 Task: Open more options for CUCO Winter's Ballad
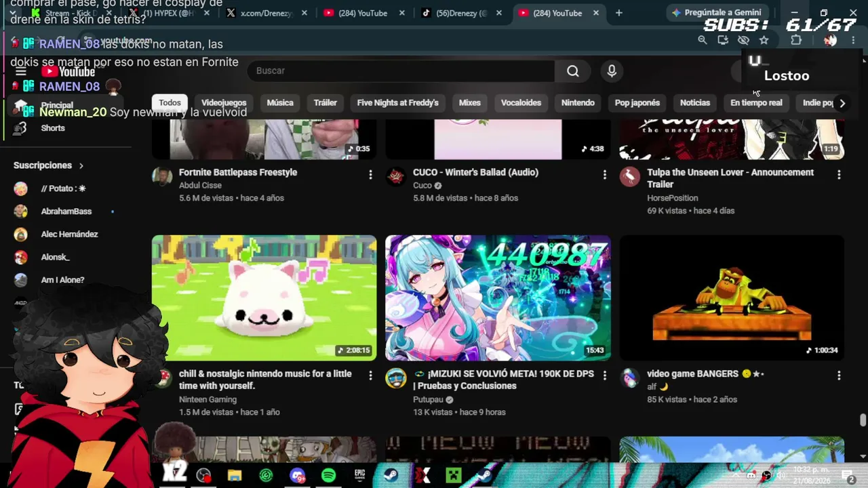(x=604, y=175)
